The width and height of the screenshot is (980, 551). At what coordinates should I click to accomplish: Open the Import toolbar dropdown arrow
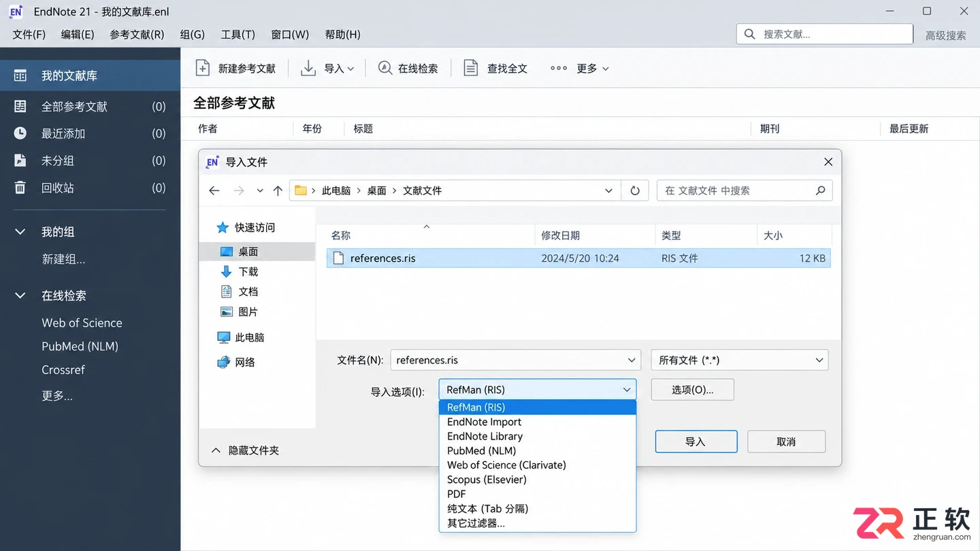click(x=351, y=69)
